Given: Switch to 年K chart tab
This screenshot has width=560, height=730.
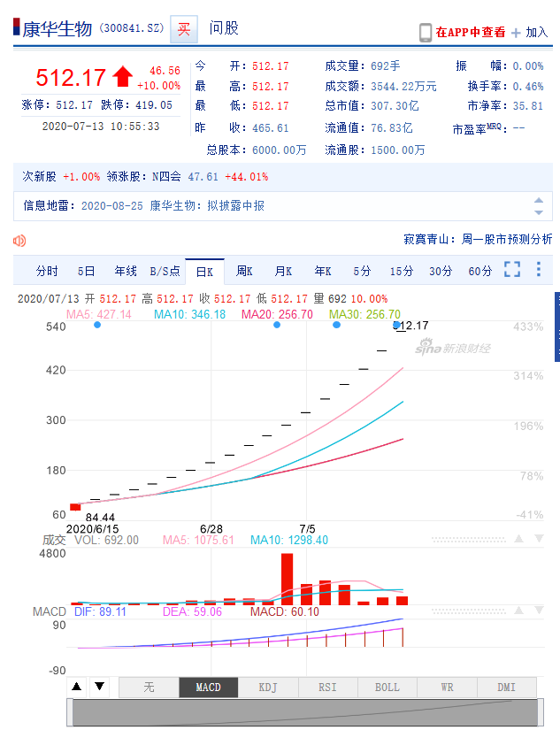Looking at the screenshot, I should pos(323,271).
